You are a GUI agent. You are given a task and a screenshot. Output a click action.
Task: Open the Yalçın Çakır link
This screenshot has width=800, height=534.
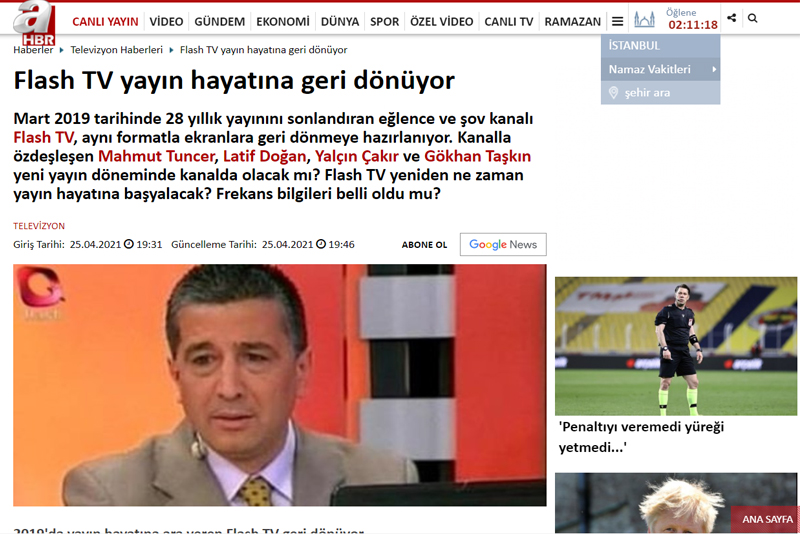pyautogui.click(x=356, y=157)
